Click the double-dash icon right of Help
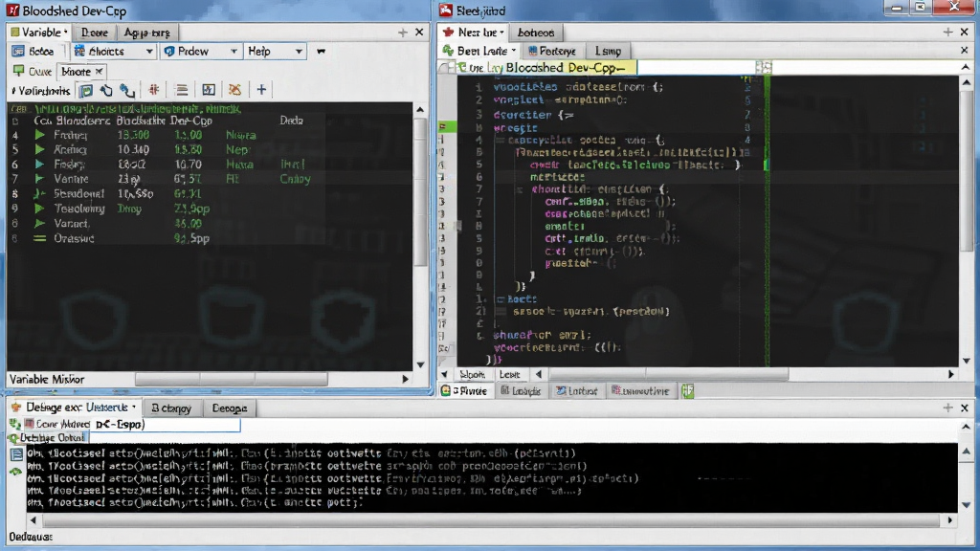Viewport: 980px width, 551px height. point(322,52)
